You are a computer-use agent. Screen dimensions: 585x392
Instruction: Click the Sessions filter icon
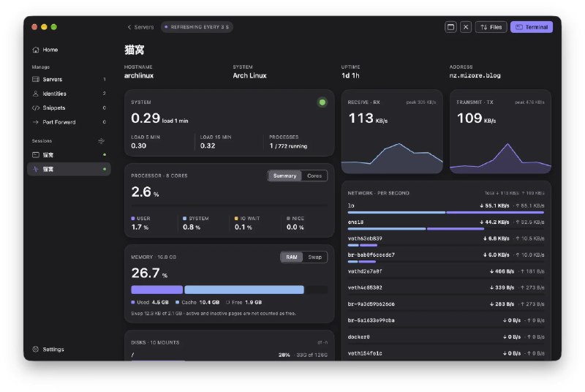101,141
